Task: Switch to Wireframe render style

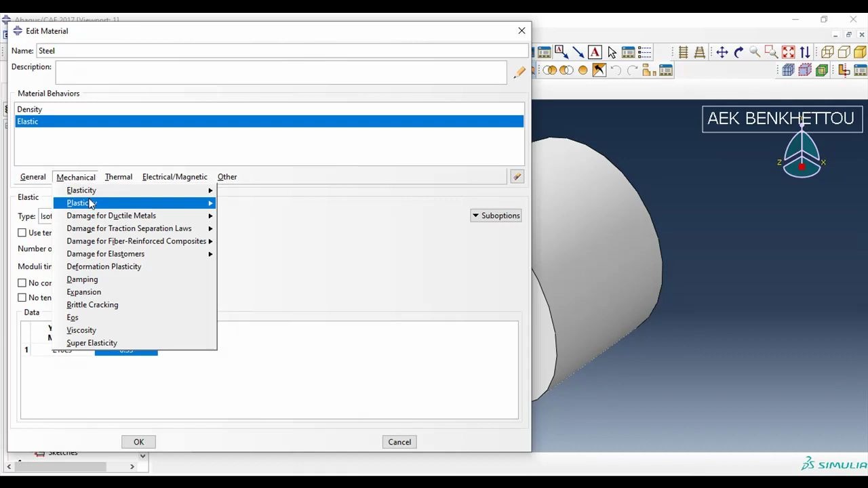Action: (x=827, y=52)
